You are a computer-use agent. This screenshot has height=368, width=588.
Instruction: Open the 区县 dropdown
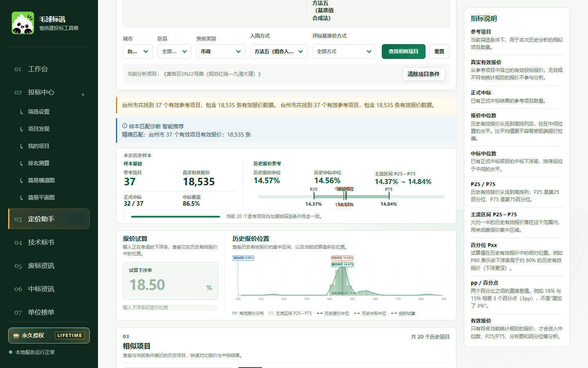pyautogui.click(x=174, y=52)
